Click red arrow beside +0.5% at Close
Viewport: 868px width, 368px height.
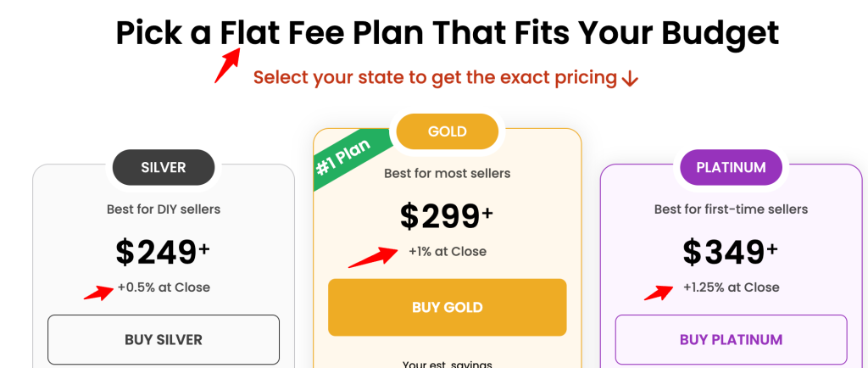point(97,293)
